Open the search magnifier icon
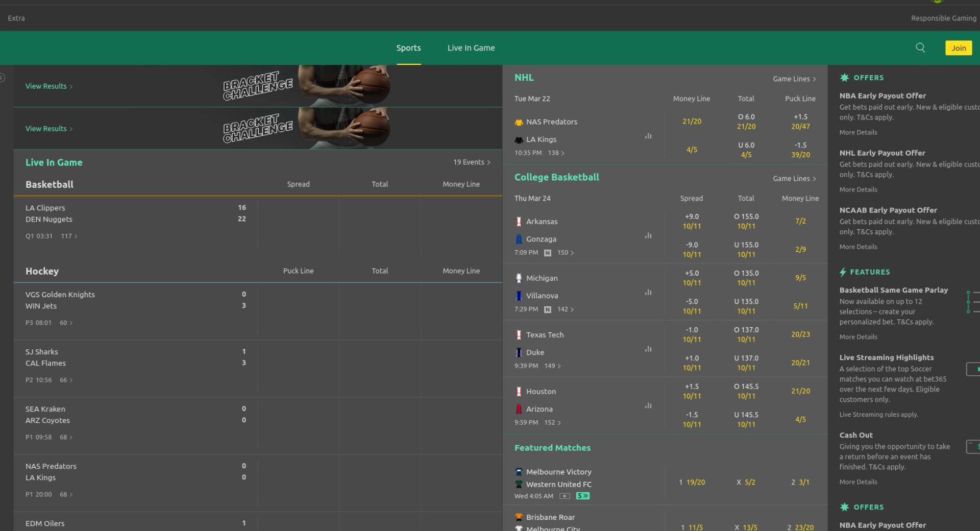Screen dimensions: 980x531 click(920, 47)
